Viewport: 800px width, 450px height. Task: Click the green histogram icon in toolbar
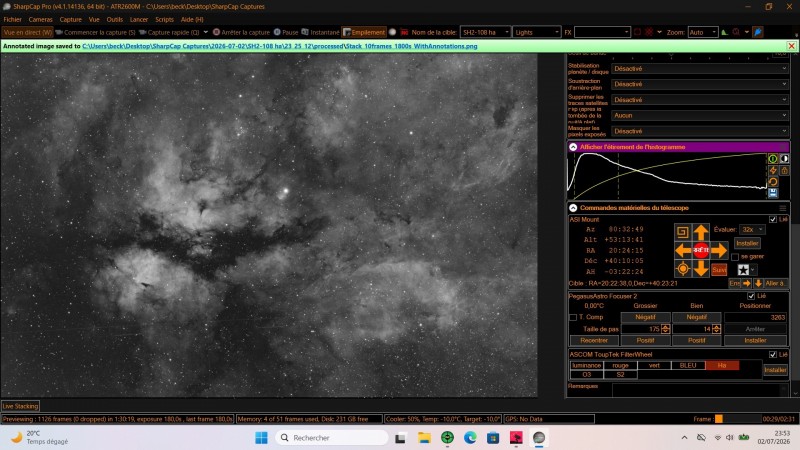coord(724,32)
